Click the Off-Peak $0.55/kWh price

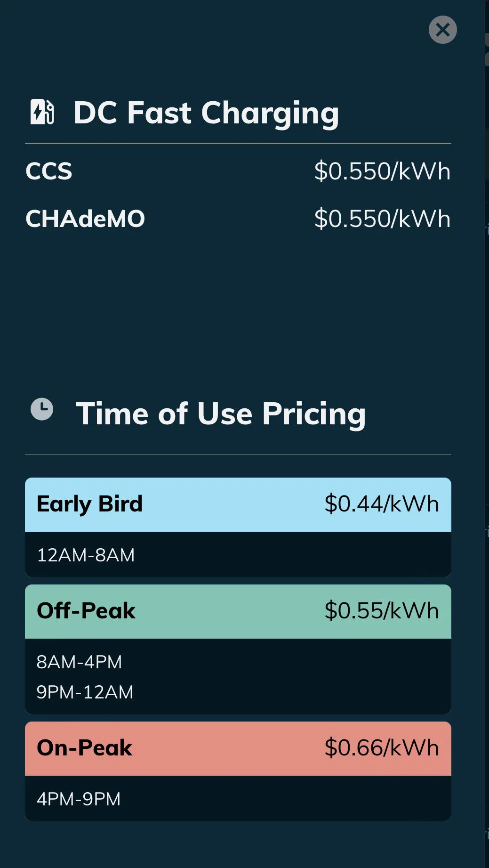381,611
